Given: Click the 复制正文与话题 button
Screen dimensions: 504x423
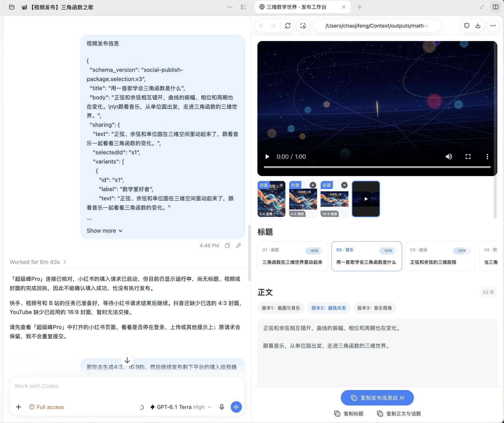Looking at the screenshot, I should (x=399, y=414).
